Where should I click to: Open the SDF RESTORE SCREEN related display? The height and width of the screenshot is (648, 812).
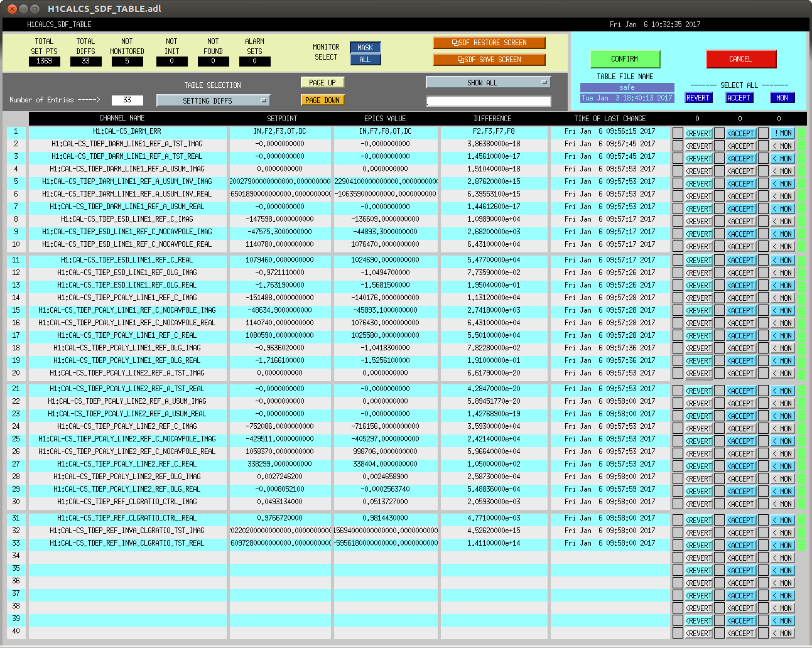click(489, 43)
